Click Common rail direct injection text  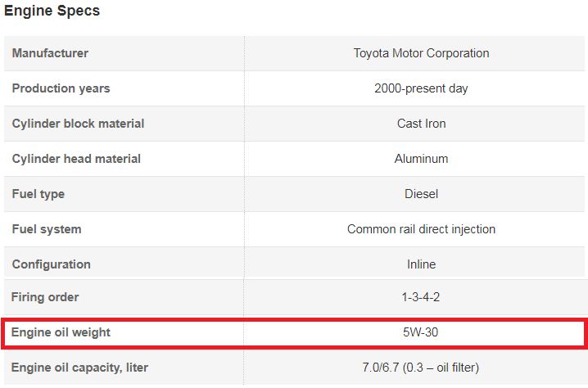point(421,229)
